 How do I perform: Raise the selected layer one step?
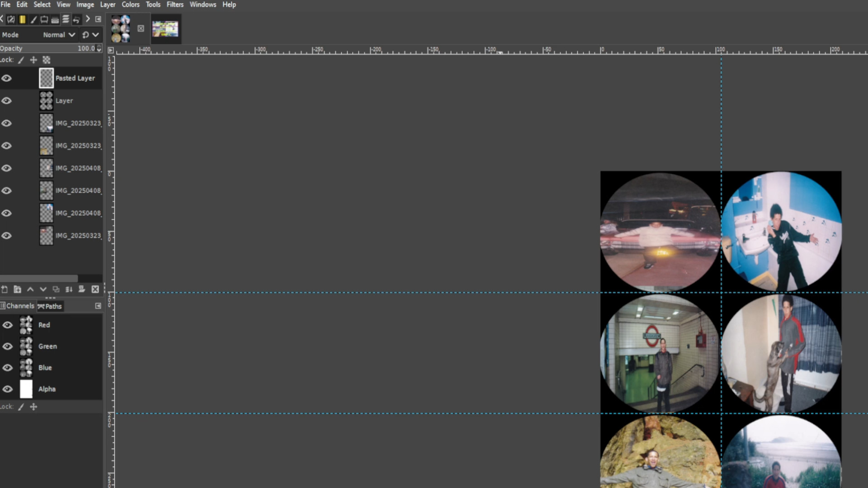point(30,289)
